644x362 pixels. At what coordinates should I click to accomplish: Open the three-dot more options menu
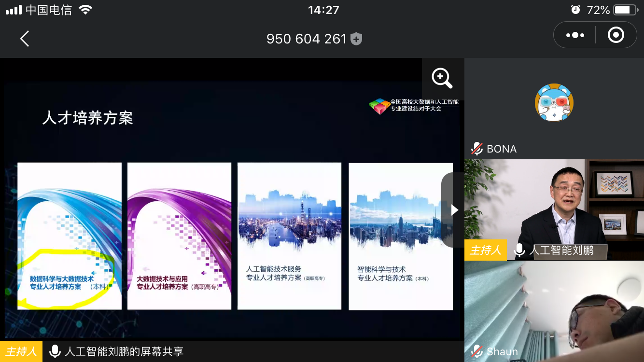pyautogui.click(x=575, y=35)
